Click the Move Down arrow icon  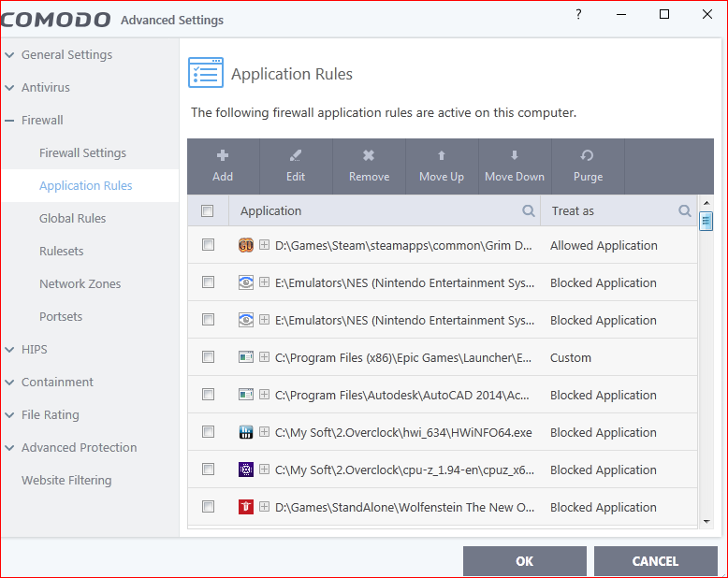515,156
